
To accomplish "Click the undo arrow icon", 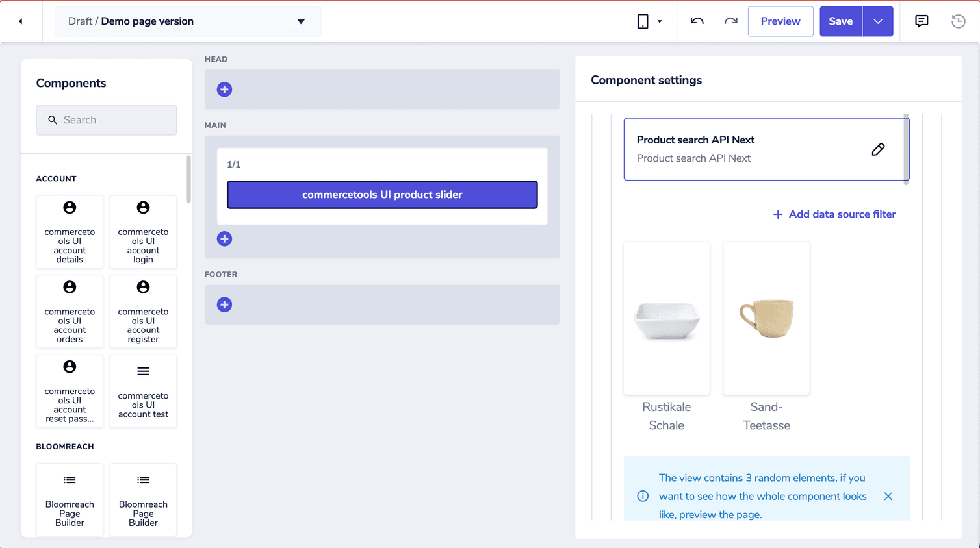I will [x=696, y=21].
